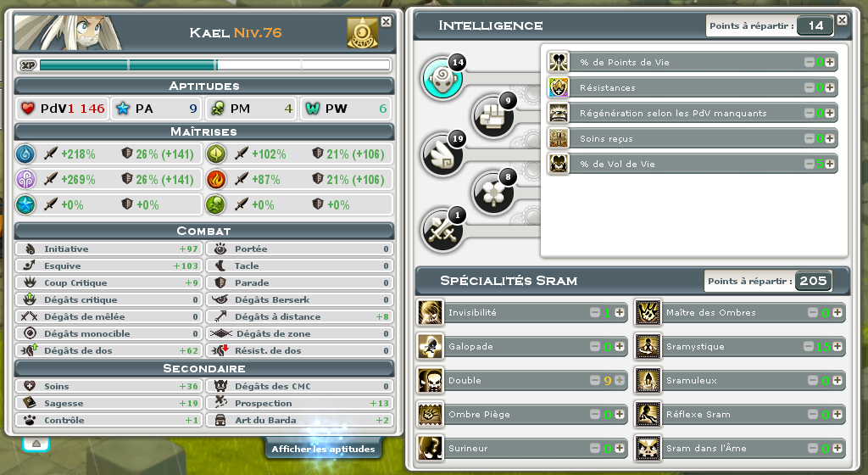The width and height of the screenshot is (868, 475).
Task: Select the Intelligence characteristic circle icon
Action: [x=442, y=79]
